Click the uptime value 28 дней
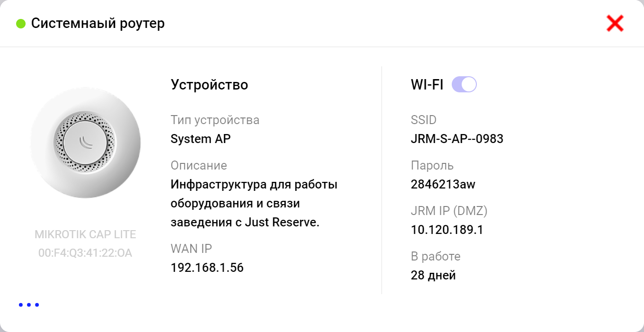The height and width of the screenshot is (332, 644). [x=433, y=275]
